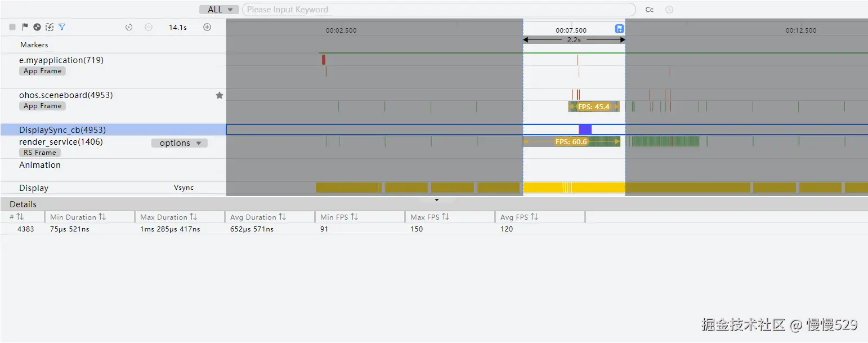Select the Markers row
Image resolution: width=868 pixels, height=343 pixels.
(x=34, y=44)
